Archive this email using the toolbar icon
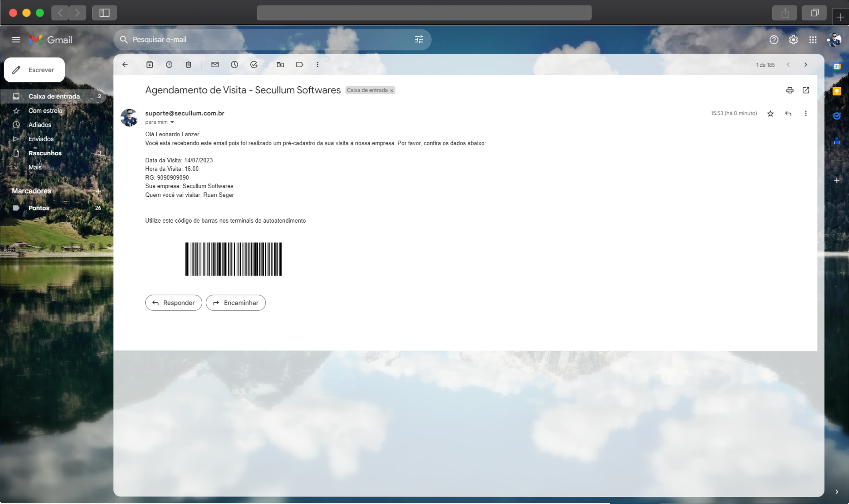 (x=149, y=64)
